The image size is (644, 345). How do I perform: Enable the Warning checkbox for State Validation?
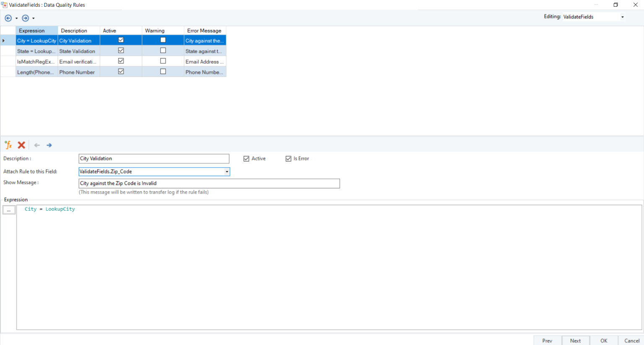[163, 50]
